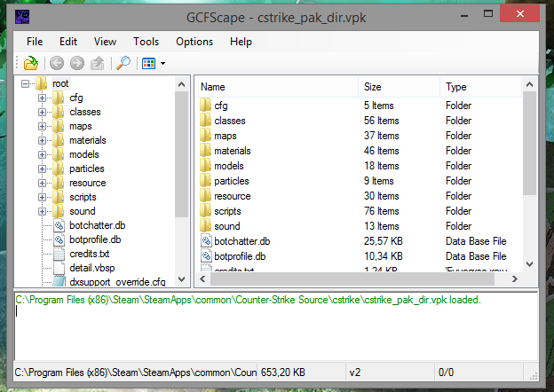Click the tree pane vertical scrollbar thumb
This screenshot has height=392, width=554.
pos(182,154)
